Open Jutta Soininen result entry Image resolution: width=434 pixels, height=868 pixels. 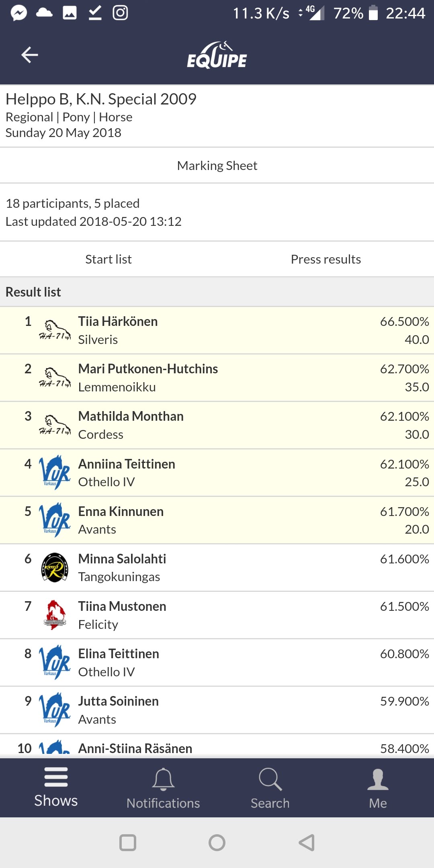click(217, 710)
